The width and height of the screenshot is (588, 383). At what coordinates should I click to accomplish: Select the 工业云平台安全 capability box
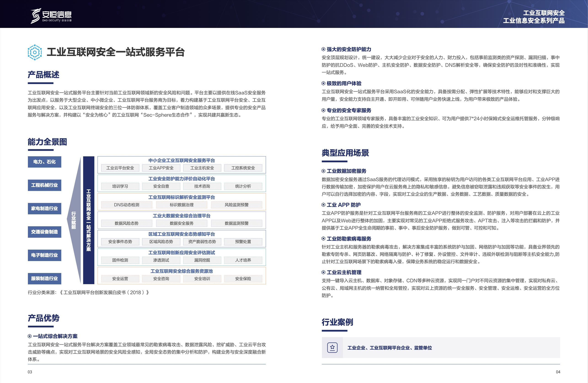[x=120, y=168]
